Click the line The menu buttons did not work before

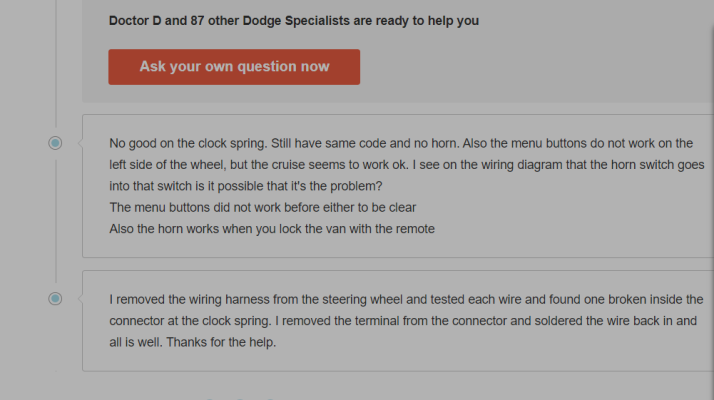click(x=263, y=208)
